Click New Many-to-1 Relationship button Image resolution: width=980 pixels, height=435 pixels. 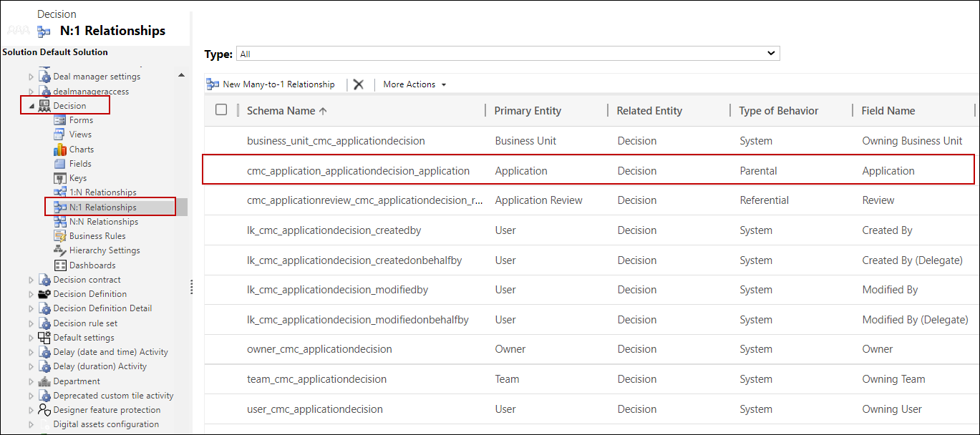pos(271,84)
